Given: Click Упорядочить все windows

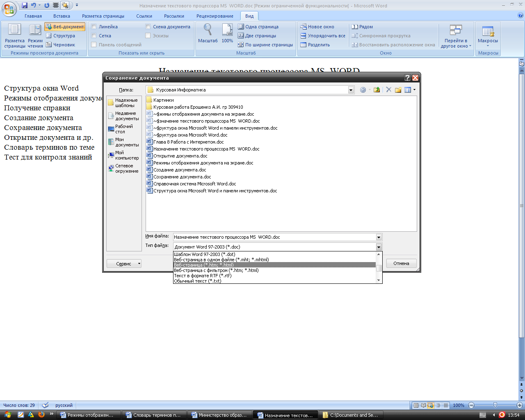Looking at the screenshot, I should (323, 36).
